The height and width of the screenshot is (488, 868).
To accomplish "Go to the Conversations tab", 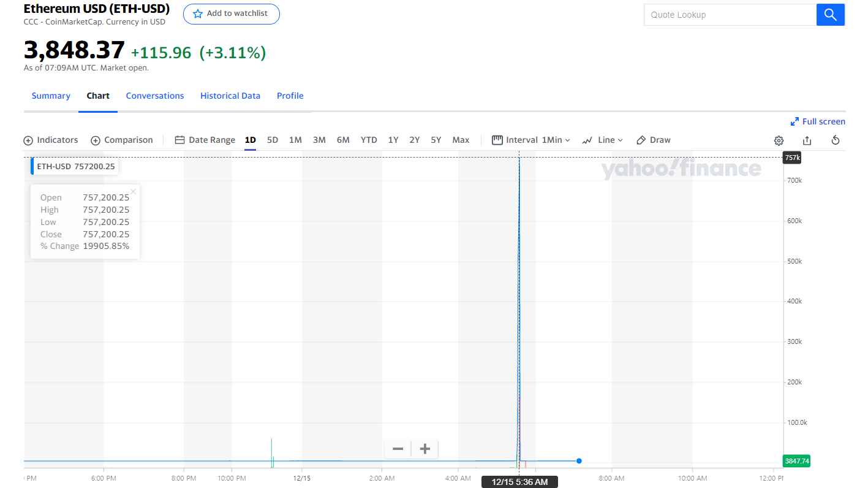I will pos(155,96).
